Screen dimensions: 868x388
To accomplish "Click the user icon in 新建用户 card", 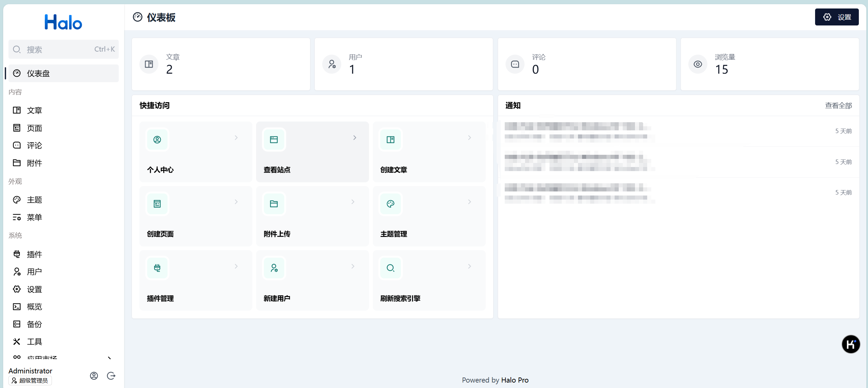I will 274,268.
